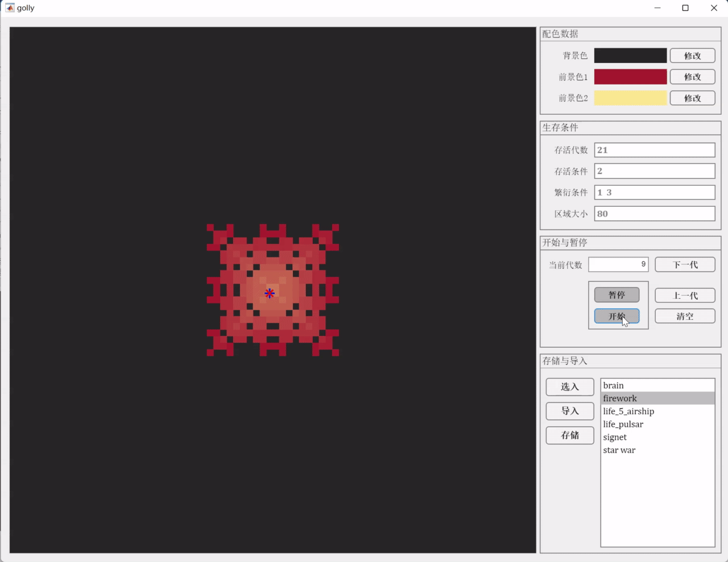Screen dimensions: 728x562
Task: Click the 存活代数 input field
Action: tap(655, 150)
